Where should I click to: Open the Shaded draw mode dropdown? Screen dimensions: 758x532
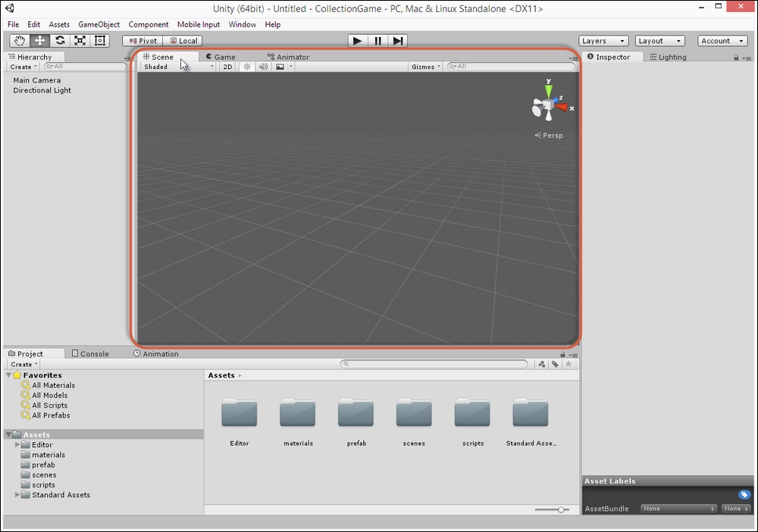[x=178, y=67]
